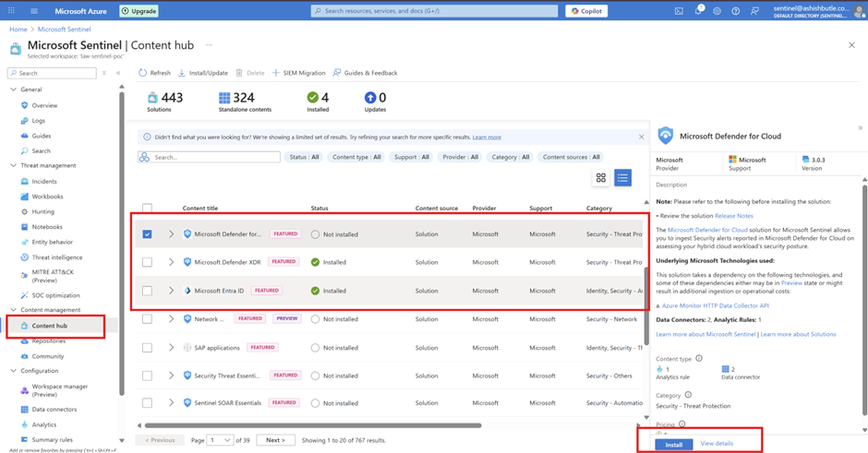Open the page number dropdown
868x453 pixels.
pyautogui.click(x=221, y=440)
